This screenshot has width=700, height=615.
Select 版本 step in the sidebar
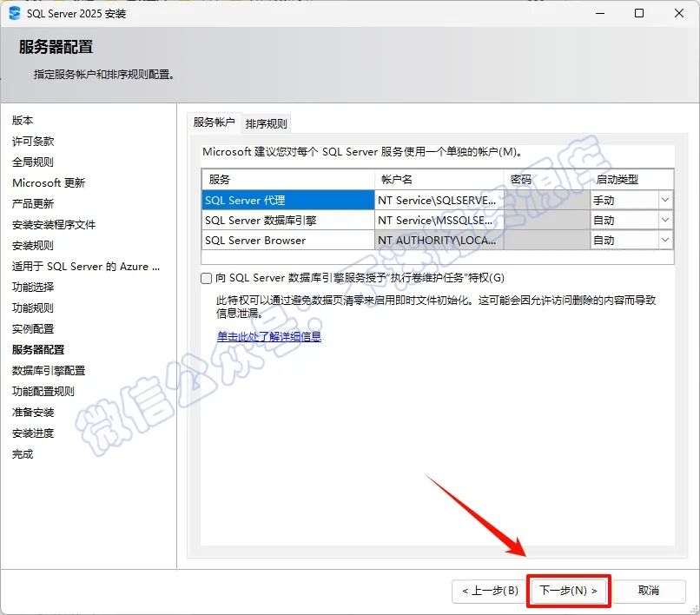point(23,120)
